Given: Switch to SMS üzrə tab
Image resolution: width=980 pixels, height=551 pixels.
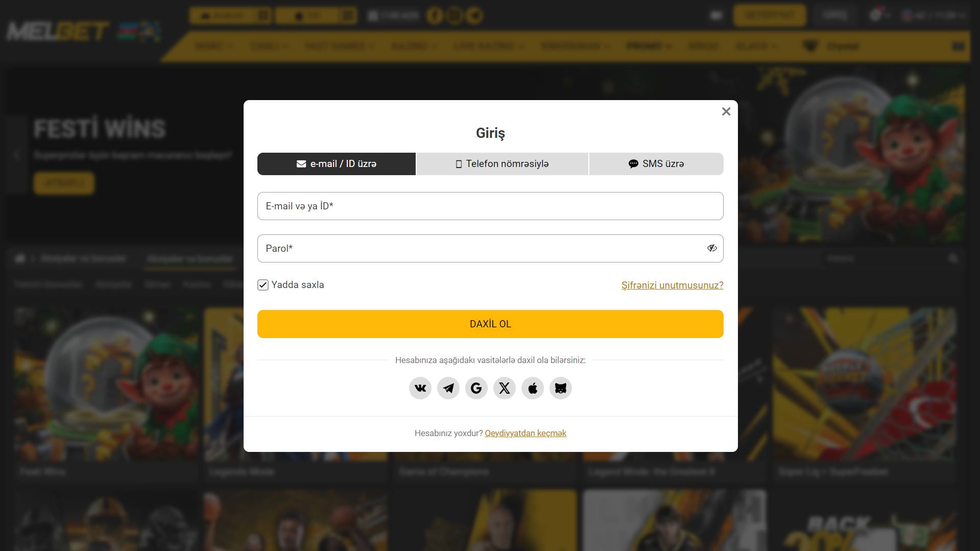Looking at the screenshot, I should click(656, 164).
